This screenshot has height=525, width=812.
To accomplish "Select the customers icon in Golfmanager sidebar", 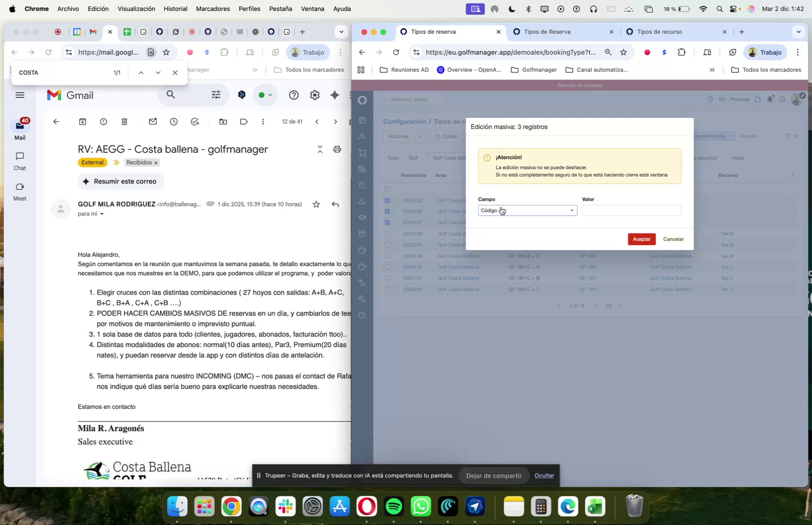I will [362, 137].
